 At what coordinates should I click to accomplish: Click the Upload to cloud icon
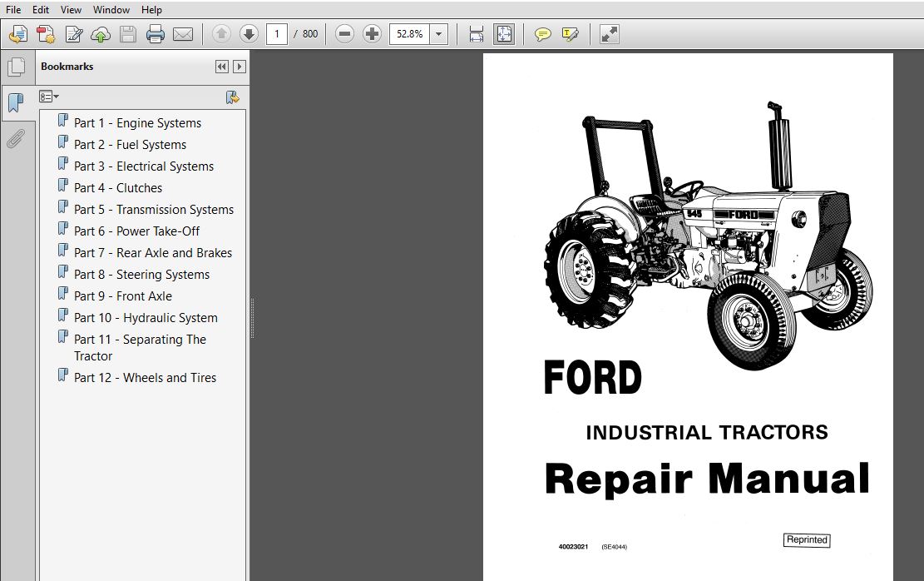coord(101,34)
